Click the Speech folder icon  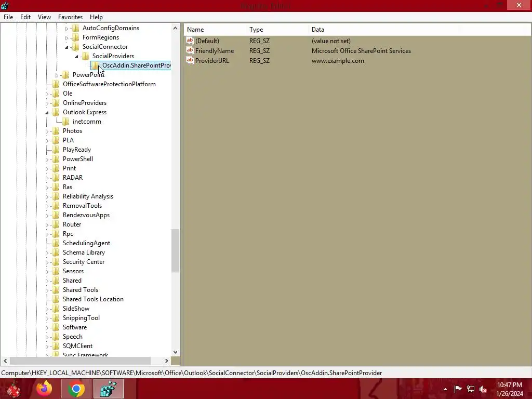click(56, 337)
